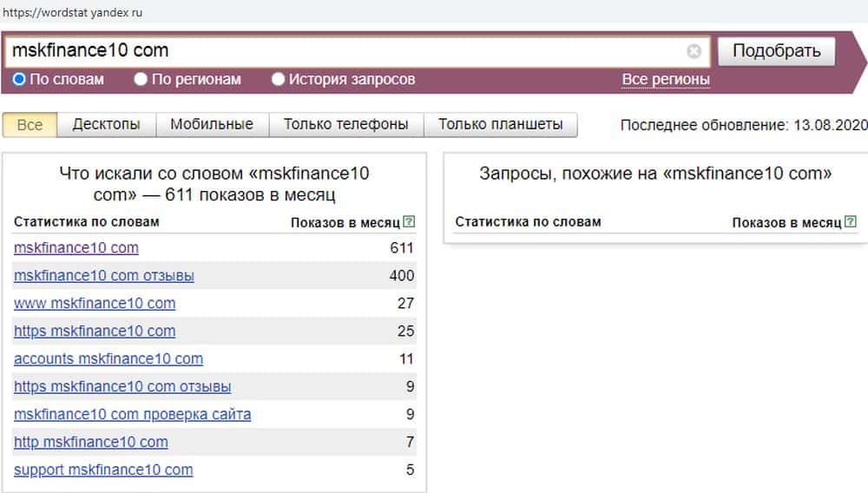Open "mskfinance10 com проверка сайта" link
Viewport: 868px width, 493px height.
(133, 414)
